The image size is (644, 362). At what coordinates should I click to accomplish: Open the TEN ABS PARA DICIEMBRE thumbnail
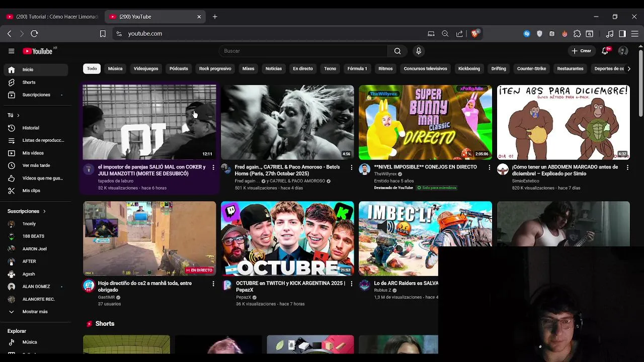point(563,122)
